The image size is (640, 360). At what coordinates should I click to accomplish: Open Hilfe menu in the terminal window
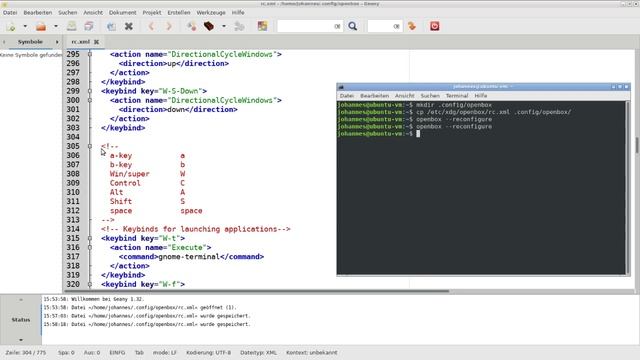tap(480, 96)
